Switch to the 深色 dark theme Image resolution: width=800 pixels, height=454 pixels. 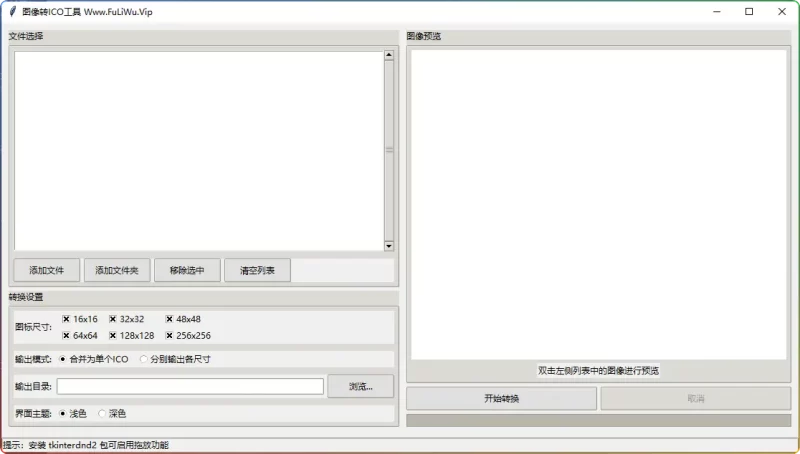(x=102, y=413)
